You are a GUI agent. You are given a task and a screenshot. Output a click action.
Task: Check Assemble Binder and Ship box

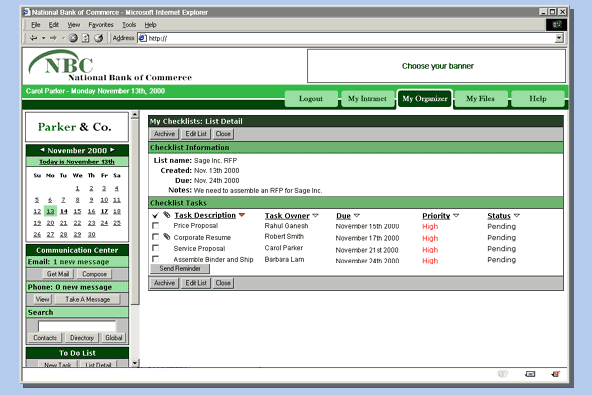tap(155, 259)
